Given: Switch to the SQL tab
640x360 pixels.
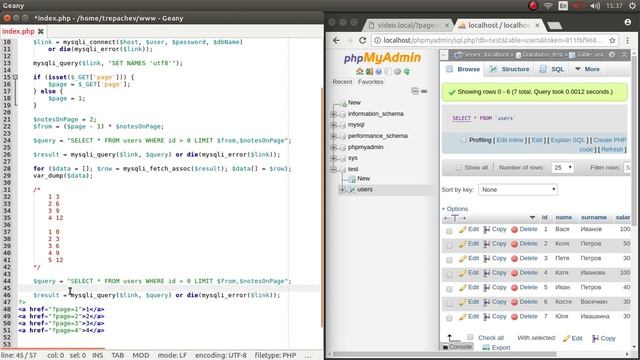Looking at the screenshot, I should pos(551,69).
